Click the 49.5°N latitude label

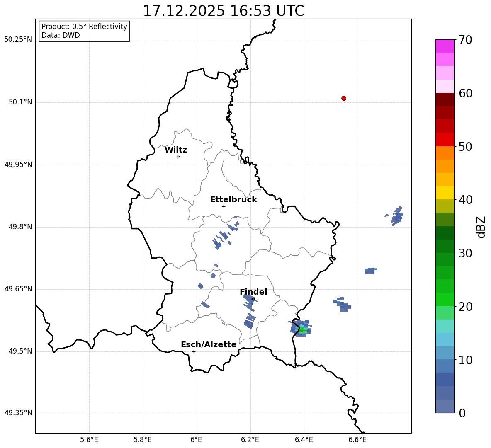point(21,351)
